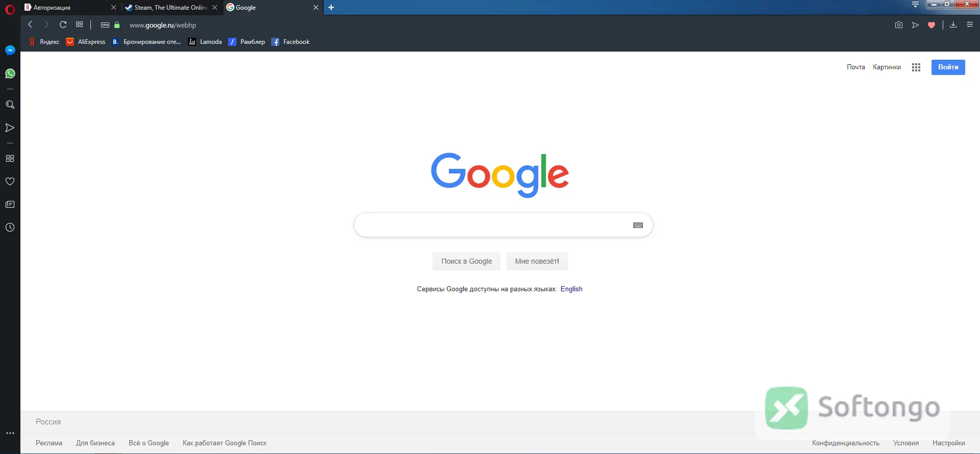
Task: Open the Яндекс bookmark
Action: 44,42
